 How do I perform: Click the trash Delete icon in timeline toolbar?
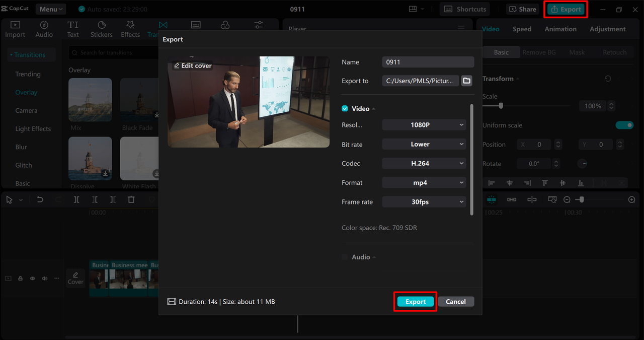(x=131, y=200)
